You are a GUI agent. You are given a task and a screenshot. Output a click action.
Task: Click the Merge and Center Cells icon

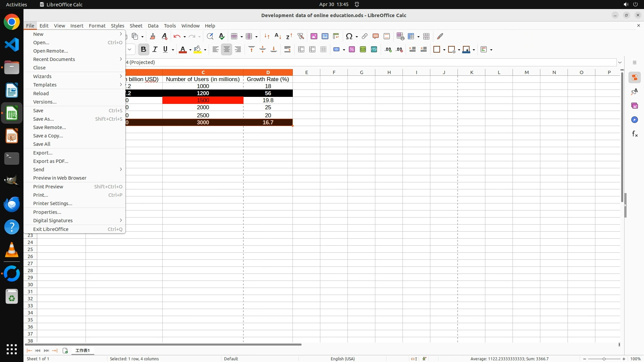pos(301,50)
